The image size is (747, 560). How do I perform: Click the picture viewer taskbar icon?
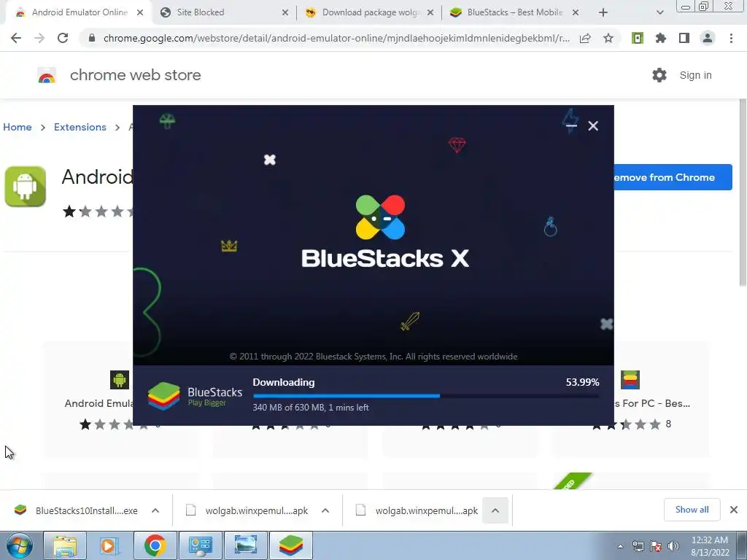pos(245,545)
